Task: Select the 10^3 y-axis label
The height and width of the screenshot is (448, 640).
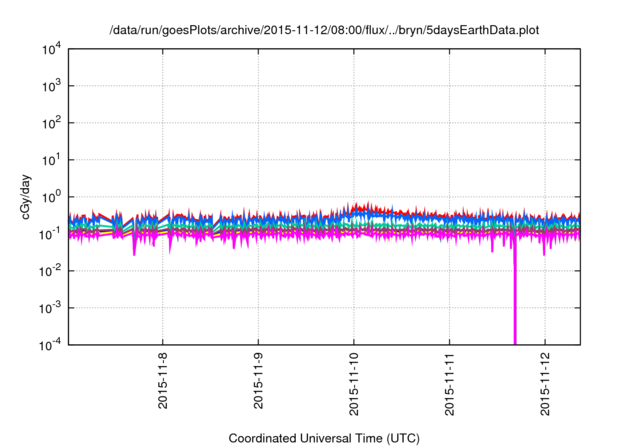Action: pos(52,86)
